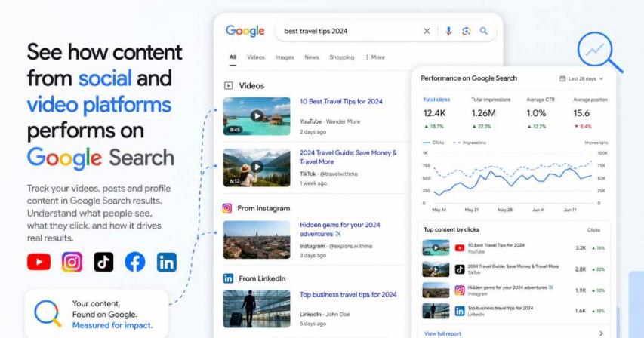644x338 pixels.
Task: Click the TikTok icon in Top content list
Action: pos(460,269)
